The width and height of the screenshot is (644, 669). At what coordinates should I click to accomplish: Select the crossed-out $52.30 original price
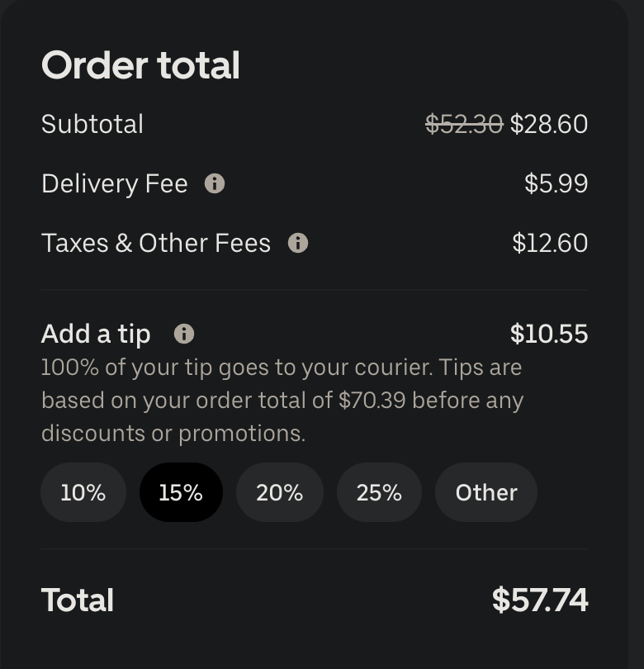[x=465, y=125]
